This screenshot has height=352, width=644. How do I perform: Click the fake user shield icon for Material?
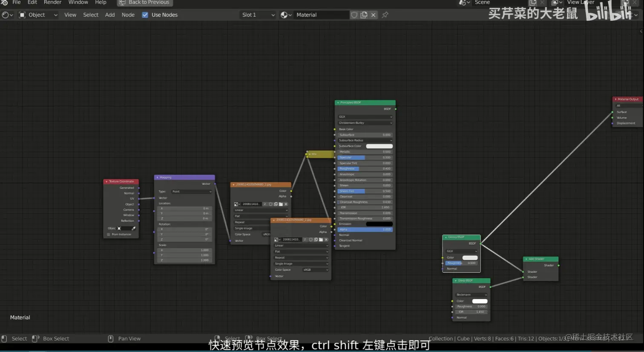(x=354, y=15)
